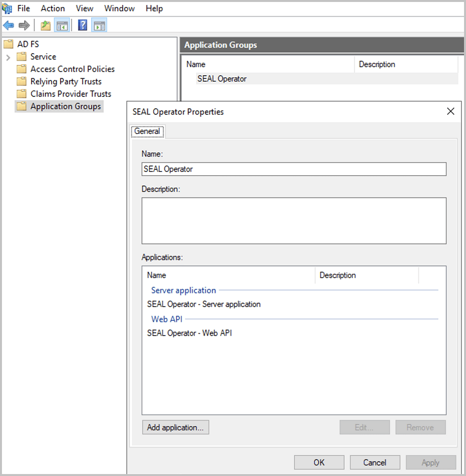The width and height of the screenshot is (466, 476).
Task: Expand the Service tree node
Action: [x=9, y=56]
